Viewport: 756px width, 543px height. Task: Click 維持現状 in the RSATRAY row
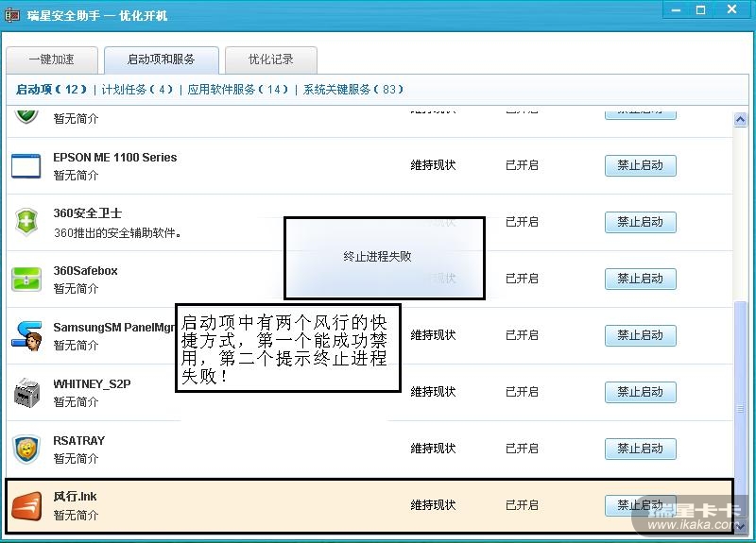(x=433, y=449)
